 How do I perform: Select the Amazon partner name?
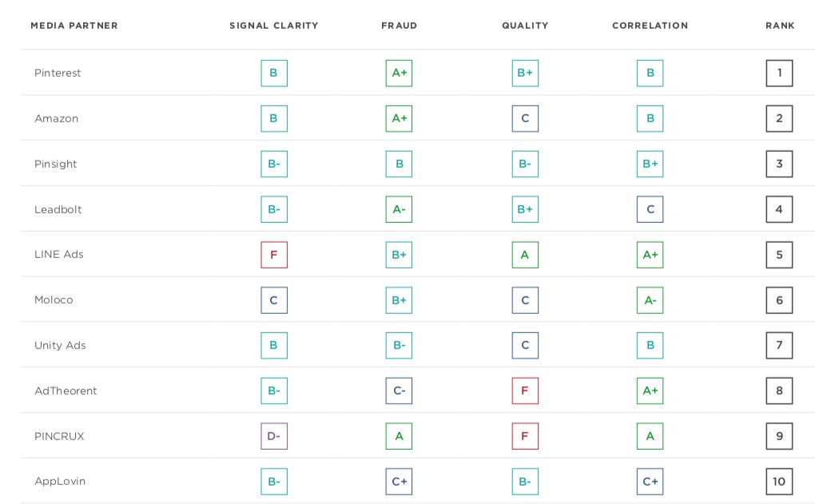tap(56, 118)
